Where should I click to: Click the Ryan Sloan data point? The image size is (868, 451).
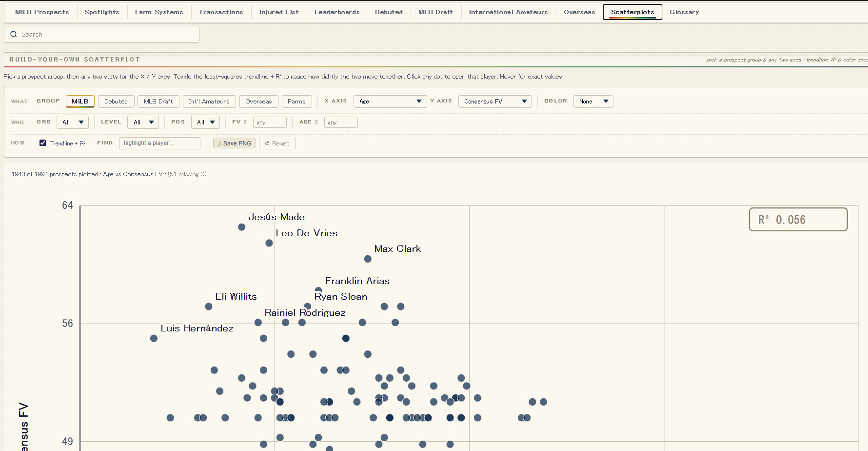308,307
